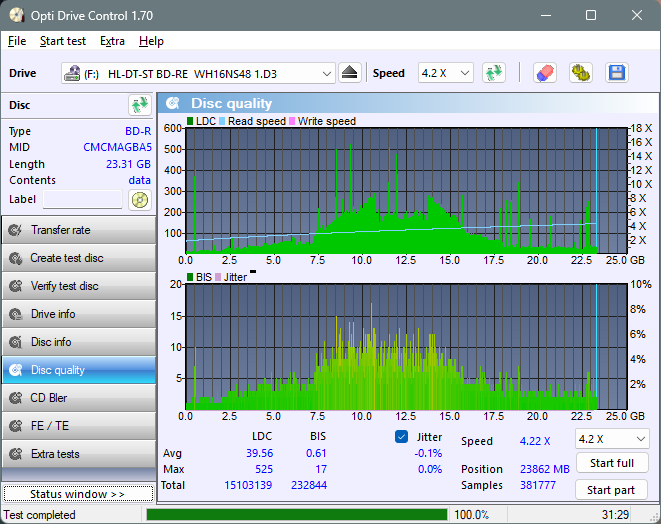
Task: Click the Start full button
Action: click(612, 463)
